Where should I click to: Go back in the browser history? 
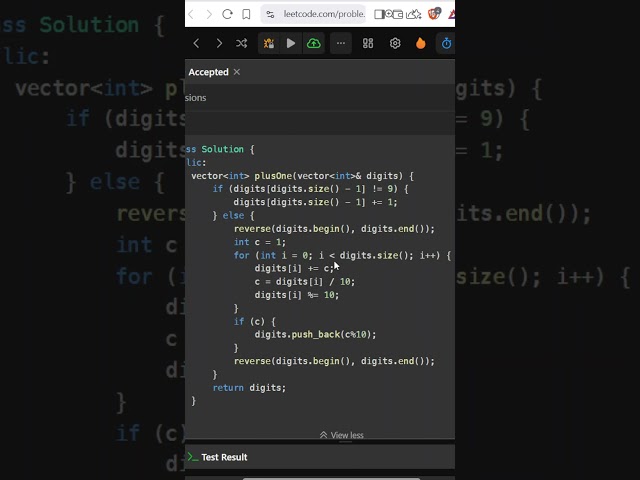point(191,14)
